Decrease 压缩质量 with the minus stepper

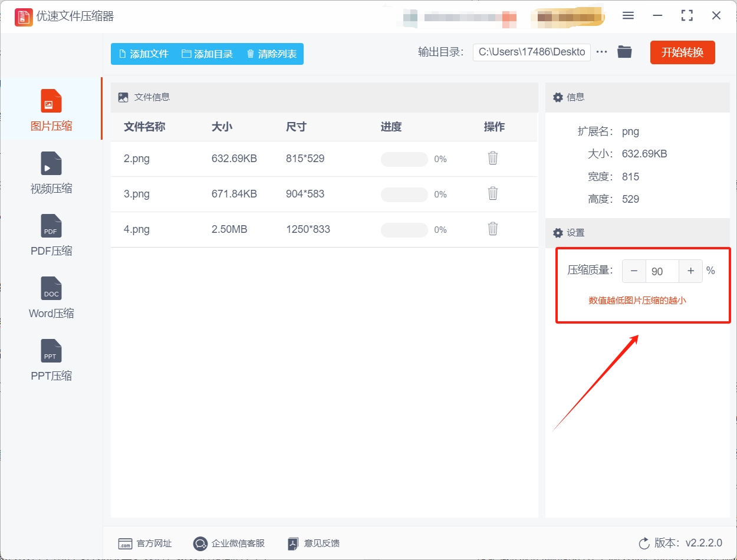(x=633, y=271)
